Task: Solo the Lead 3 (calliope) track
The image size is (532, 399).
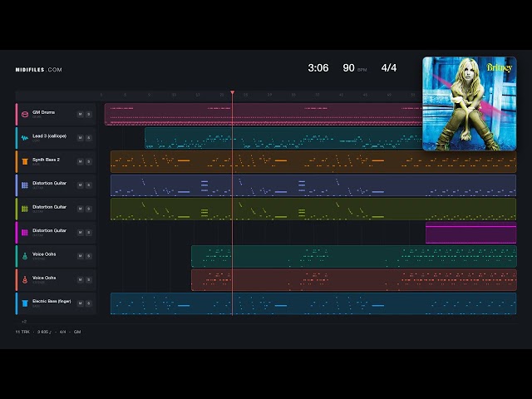Action: 89,138
